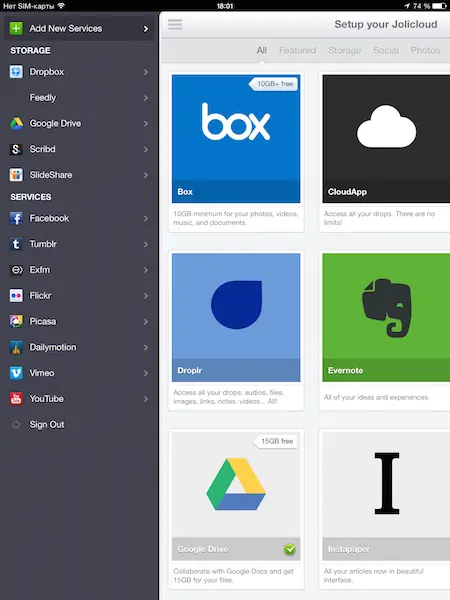Open the hamburger menu icon
Screen dimensions: 450x600
pyautogui.click(x=175, y=24)
